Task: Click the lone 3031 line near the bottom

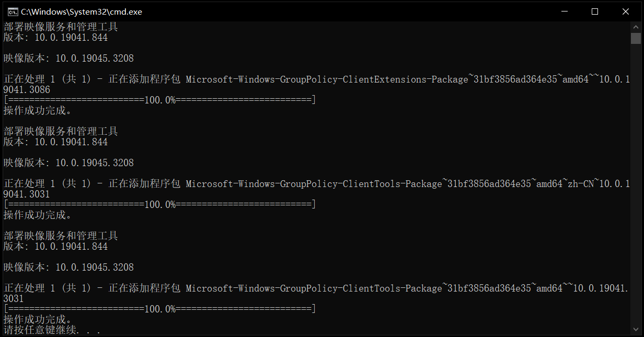Action: 14,299
